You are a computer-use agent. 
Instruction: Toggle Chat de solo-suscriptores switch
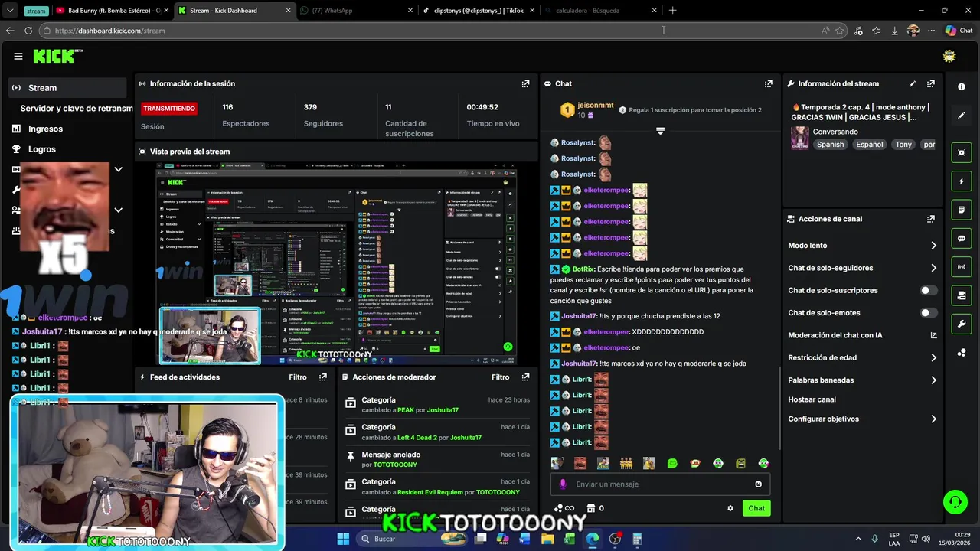click(x=928, y=290)
